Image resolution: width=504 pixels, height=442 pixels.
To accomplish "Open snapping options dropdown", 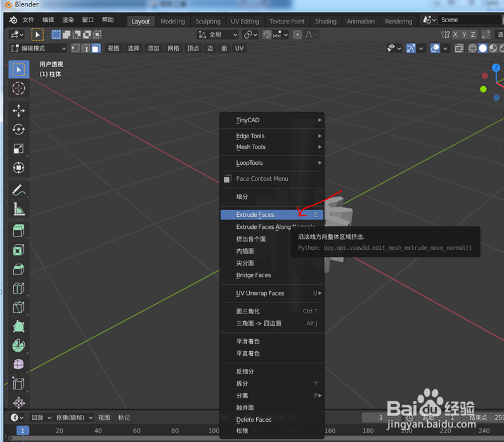I will [x=281, y=34].
